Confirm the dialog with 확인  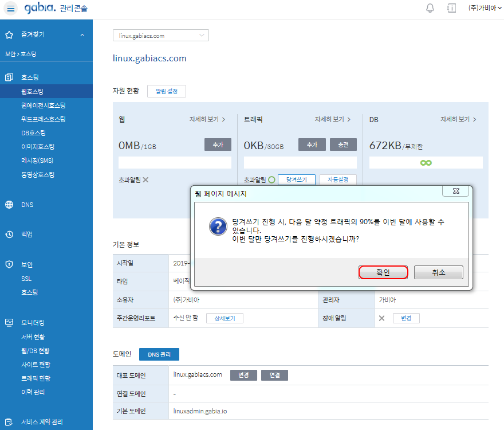[x=383, y=272]
